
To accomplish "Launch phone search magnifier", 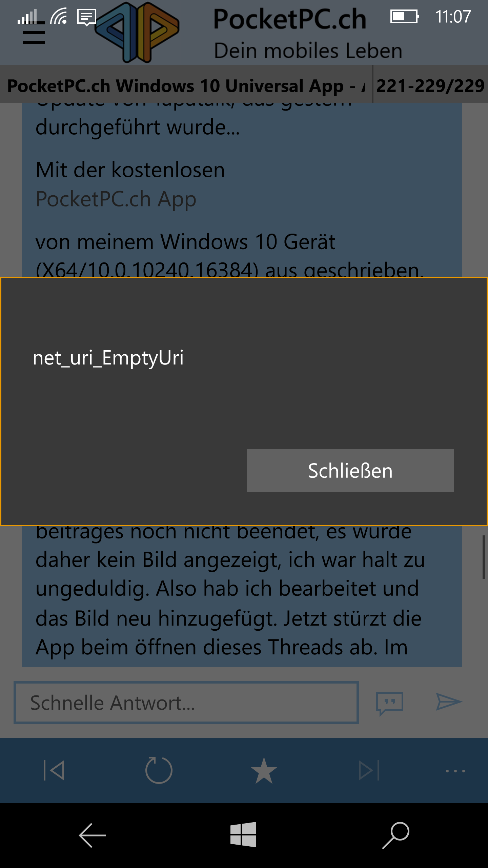I will coord(395,835).
